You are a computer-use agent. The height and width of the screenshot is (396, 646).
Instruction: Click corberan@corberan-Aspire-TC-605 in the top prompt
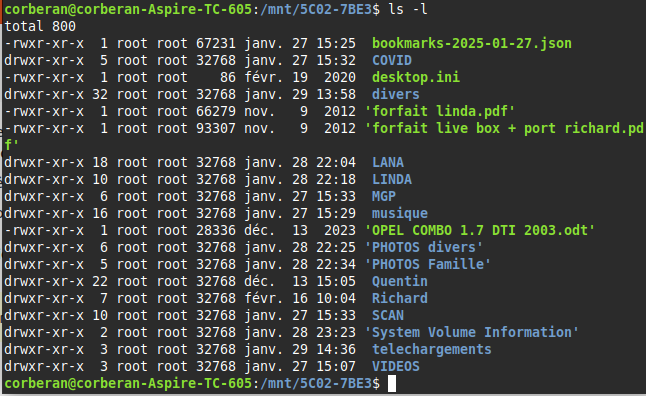(x=128, y=9)
